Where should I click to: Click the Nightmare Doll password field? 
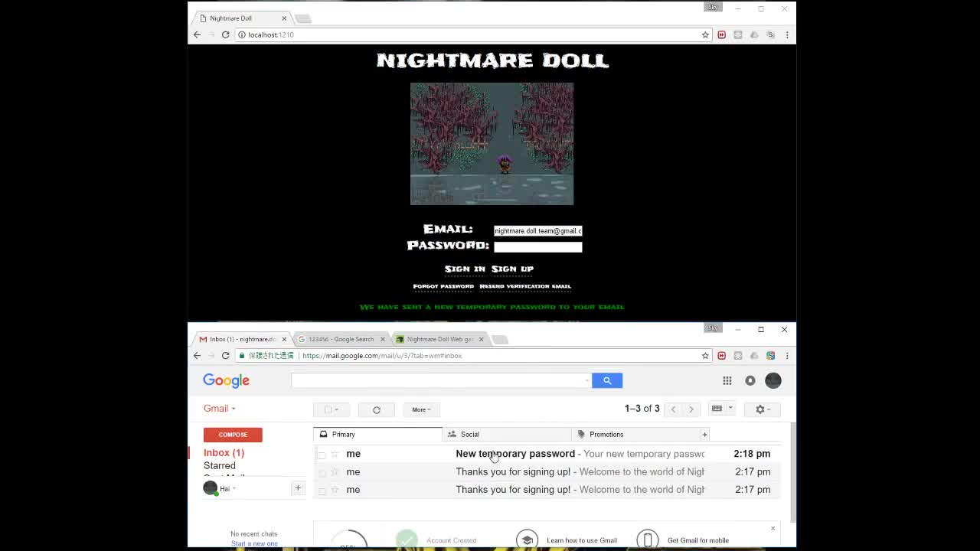tap(537, 246)
